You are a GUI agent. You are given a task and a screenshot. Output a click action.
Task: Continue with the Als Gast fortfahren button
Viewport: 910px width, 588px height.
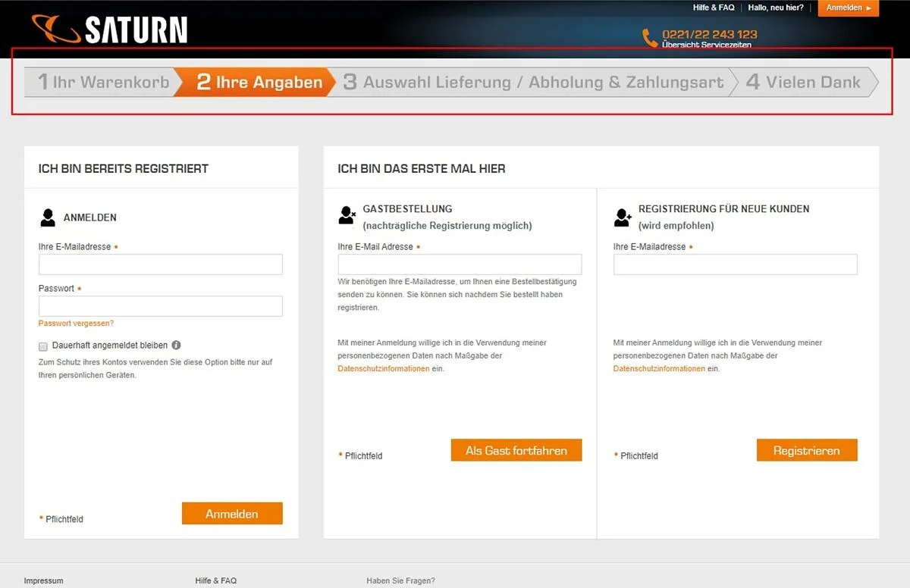[x=516, y=450]
